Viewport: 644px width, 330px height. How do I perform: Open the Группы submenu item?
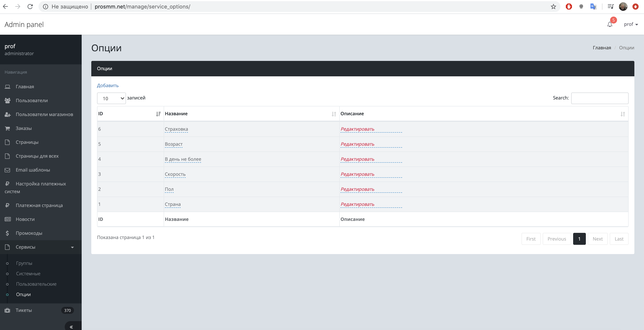(x=24, y=263)
